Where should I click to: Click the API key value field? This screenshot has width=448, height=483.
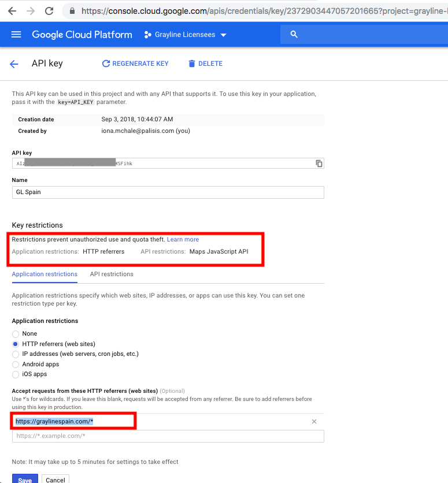pos(168,164)
